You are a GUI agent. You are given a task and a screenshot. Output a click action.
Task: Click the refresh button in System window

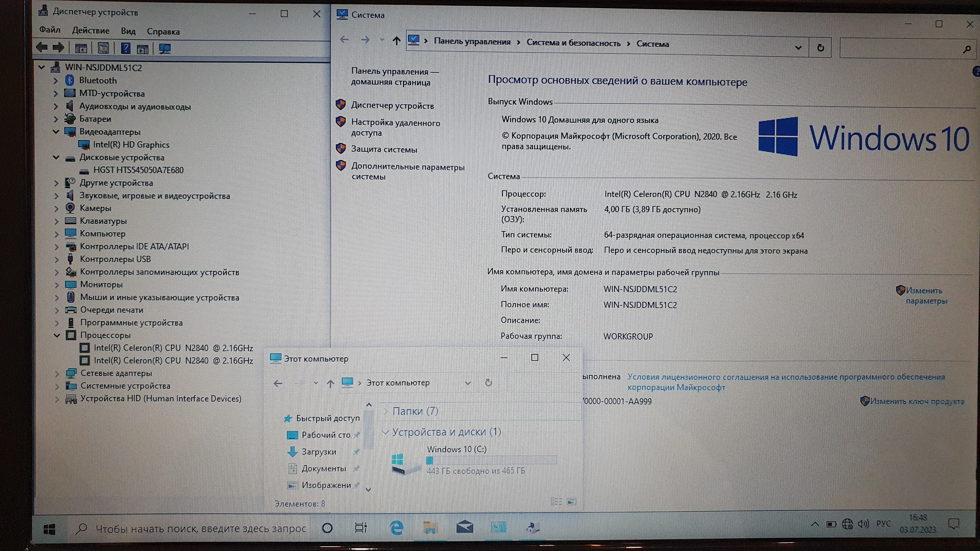point(820,48)
